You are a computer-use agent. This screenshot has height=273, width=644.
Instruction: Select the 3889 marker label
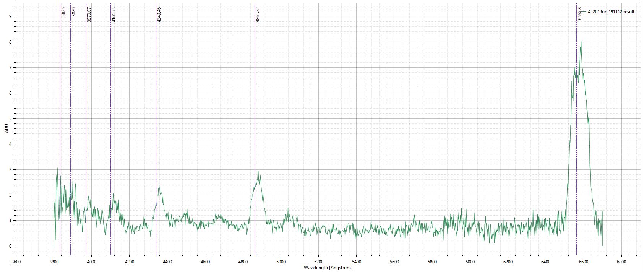pos(74,11)
